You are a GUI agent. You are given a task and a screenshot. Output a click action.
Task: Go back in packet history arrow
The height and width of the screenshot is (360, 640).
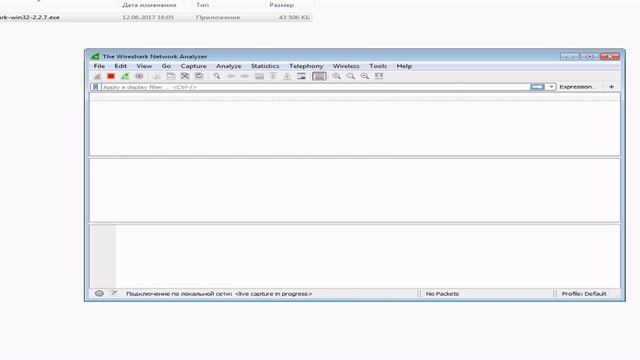coord(231,76)
